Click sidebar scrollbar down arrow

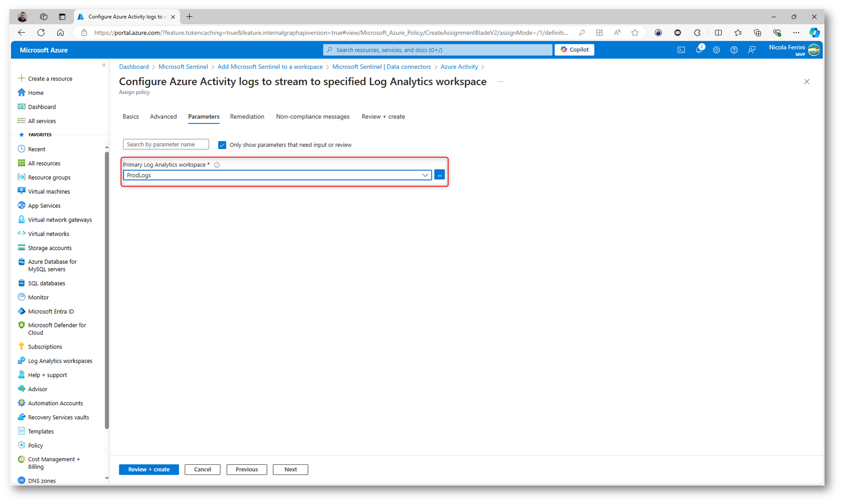107,478
